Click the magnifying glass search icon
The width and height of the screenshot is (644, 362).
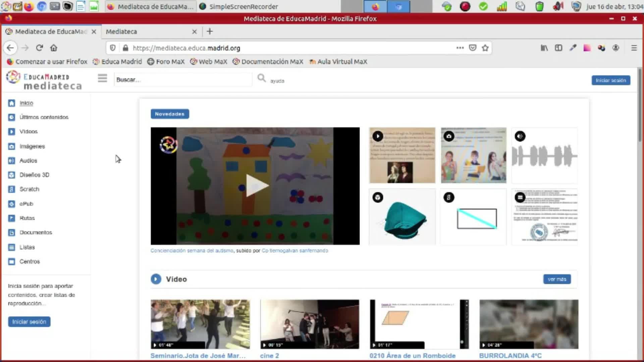click(x=261, y=78)
